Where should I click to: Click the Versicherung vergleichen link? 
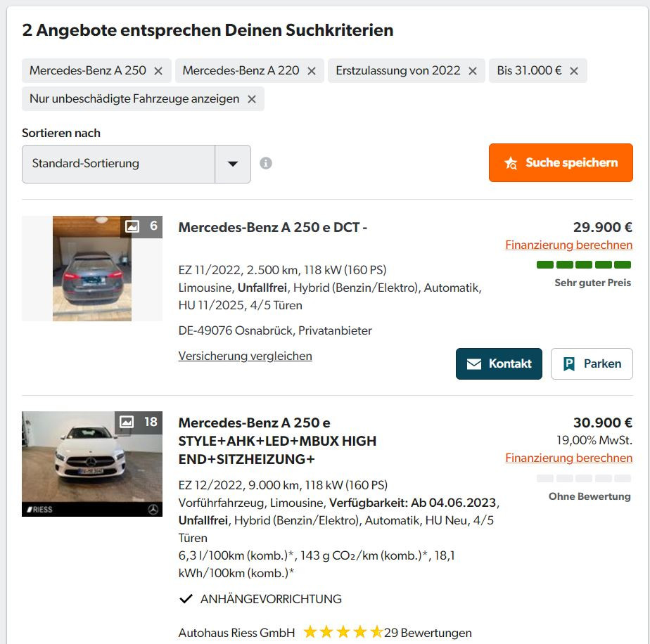244,356
